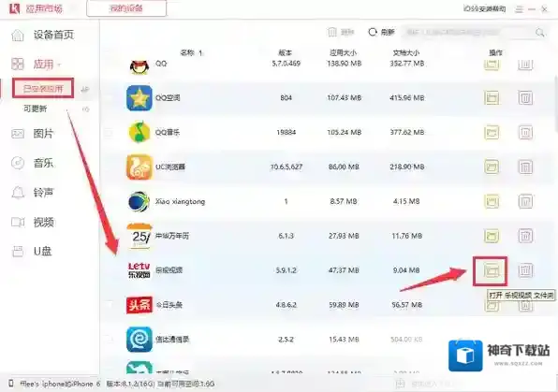558x392 pixels.
Task: Tick the checkbox for 信达通信录 row
Action: tap(109, 340)
